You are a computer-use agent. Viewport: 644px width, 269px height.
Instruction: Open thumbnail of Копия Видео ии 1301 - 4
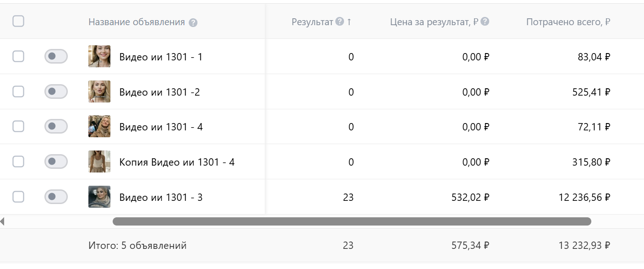click(99, 162)
